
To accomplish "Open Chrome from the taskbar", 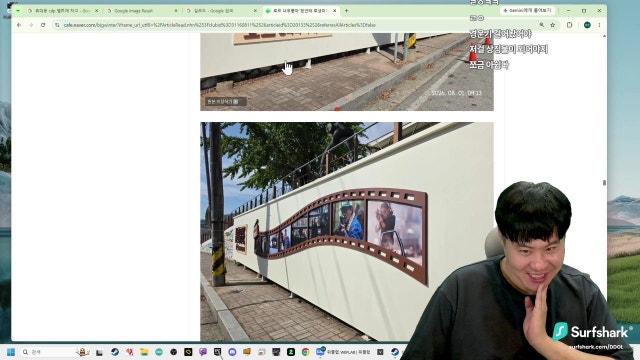I will (x=305, y=352).
